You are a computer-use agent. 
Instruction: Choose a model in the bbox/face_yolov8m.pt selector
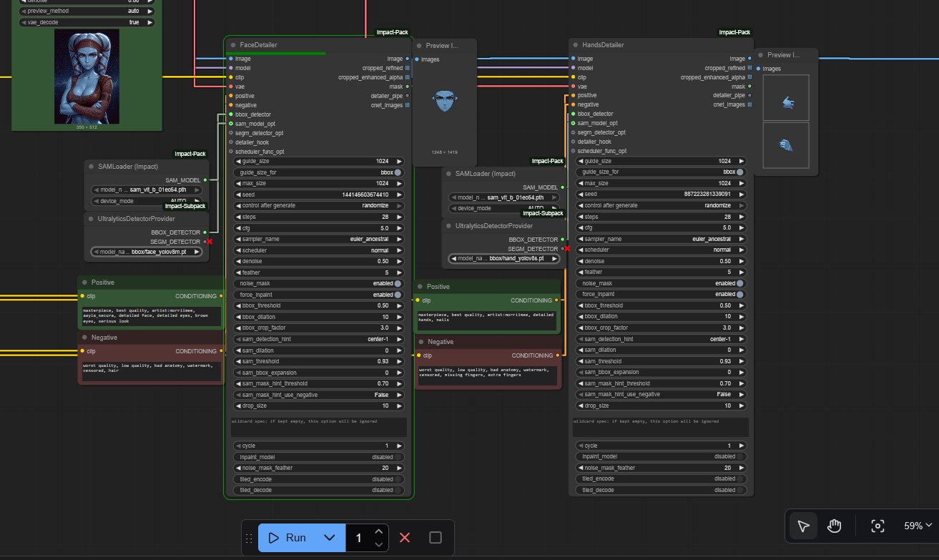(147, 252)
